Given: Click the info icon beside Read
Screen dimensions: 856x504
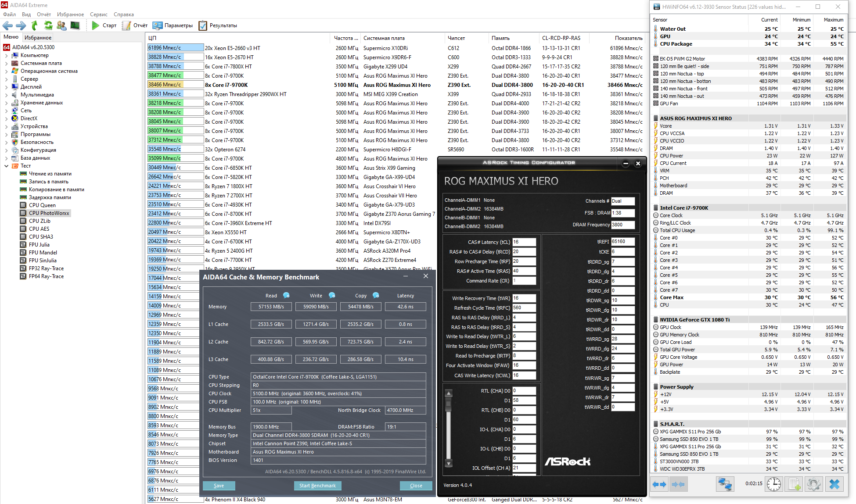Looking at the screenshot, I should 287,295.
